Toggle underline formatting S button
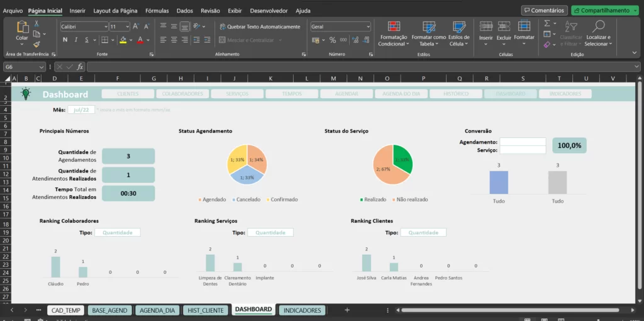Screen dimensions: 644x321 (87, 40)
